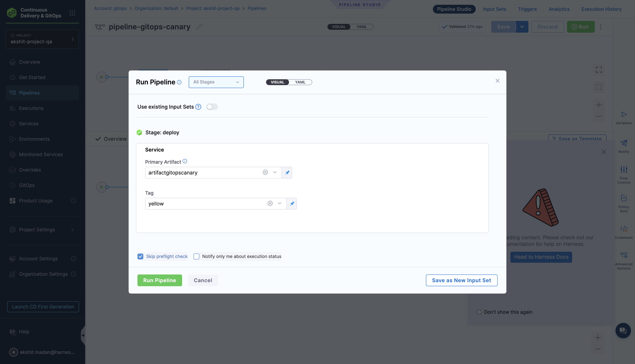Check Notify only me about execution status

(x=196, y=256)
